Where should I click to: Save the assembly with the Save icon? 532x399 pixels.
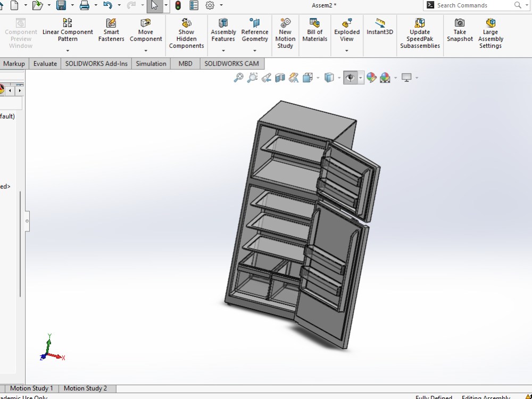click(x=61, y=5)
